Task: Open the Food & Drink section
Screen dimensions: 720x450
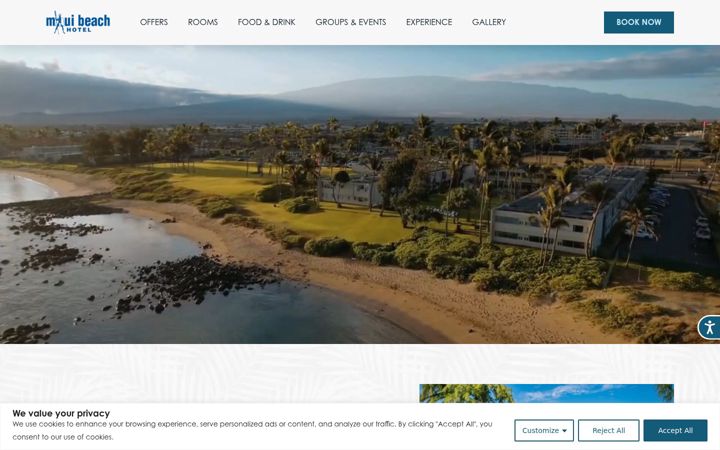Action: point(266,22)
